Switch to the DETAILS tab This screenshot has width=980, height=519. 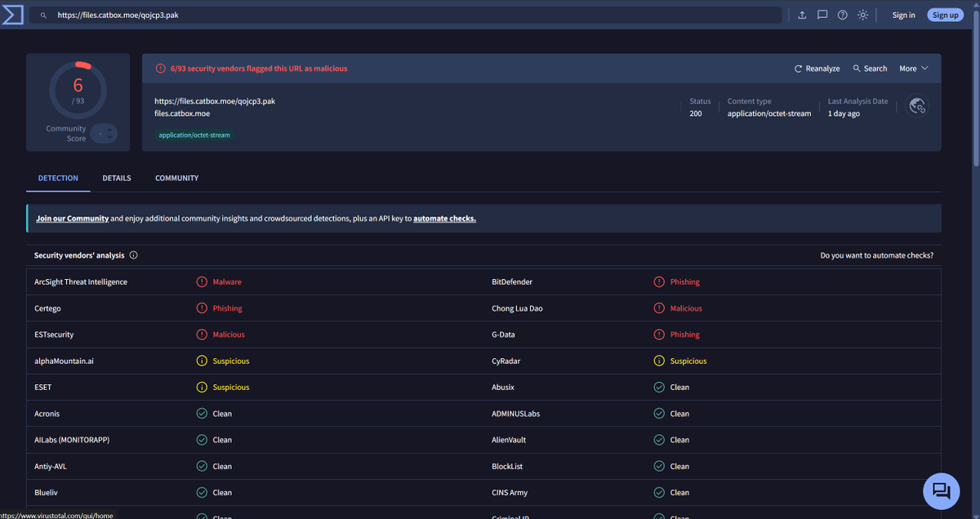117,178
